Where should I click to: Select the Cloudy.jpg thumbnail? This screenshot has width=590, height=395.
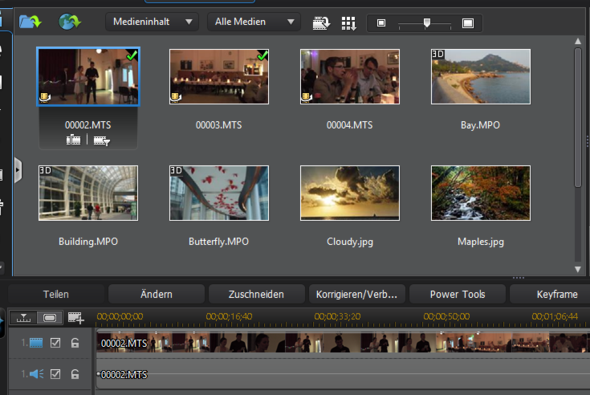[350, 193]
